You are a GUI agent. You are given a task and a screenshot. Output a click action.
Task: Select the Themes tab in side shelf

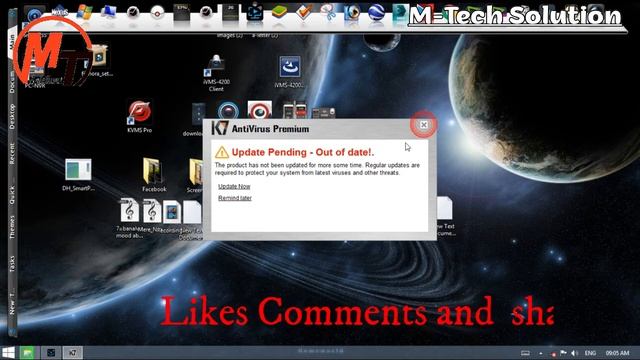pos(12,227)
